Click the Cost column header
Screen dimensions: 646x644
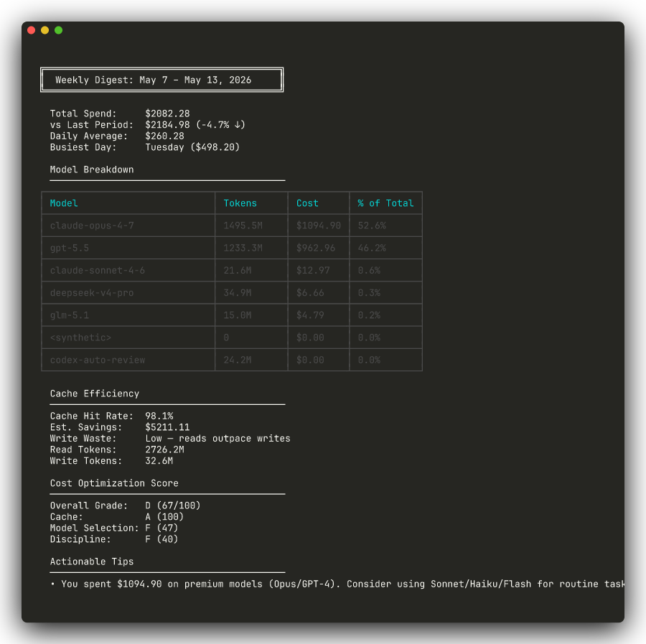pos(307,203)
